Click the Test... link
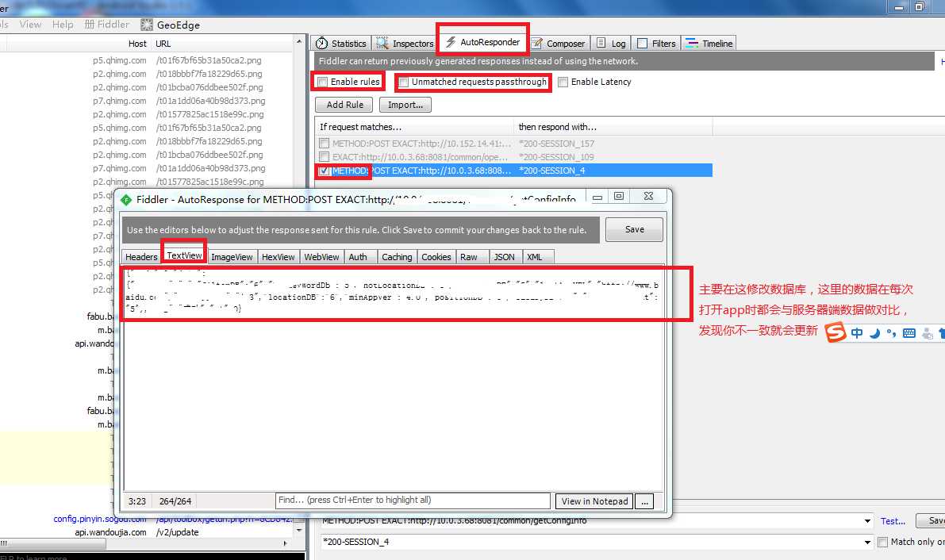Screen dimensions: 945x560 [893, 521]
